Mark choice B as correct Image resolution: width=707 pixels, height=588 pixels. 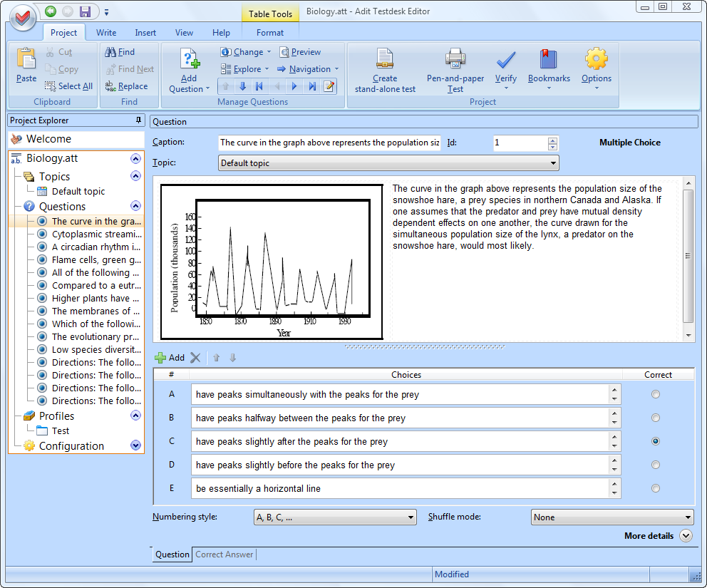pyautogui.click(x=656, y=418)
